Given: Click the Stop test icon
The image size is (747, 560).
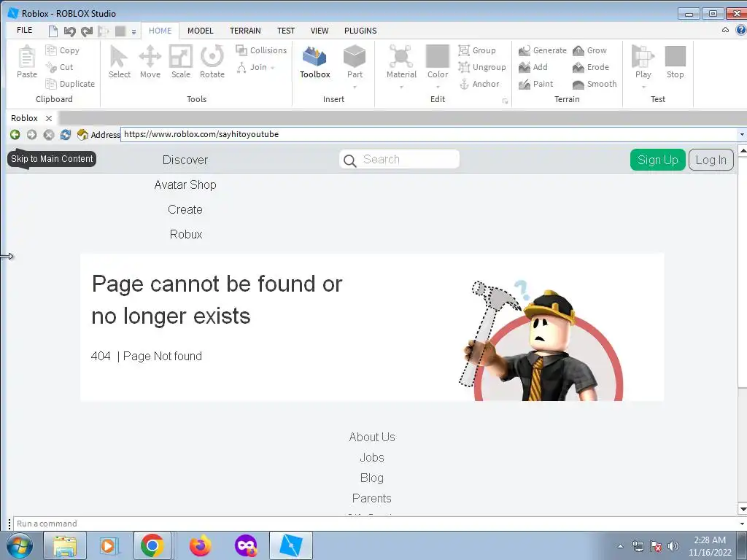Looking at the screenshot, I should [x=675, y=56].
